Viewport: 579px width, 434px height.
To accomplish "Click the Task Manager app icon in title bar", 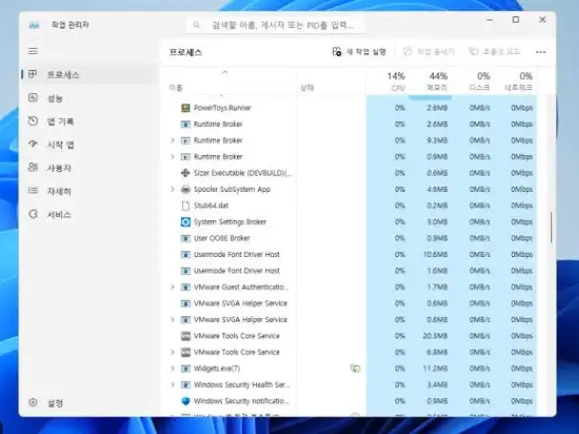I will click(x=34, y=25).
